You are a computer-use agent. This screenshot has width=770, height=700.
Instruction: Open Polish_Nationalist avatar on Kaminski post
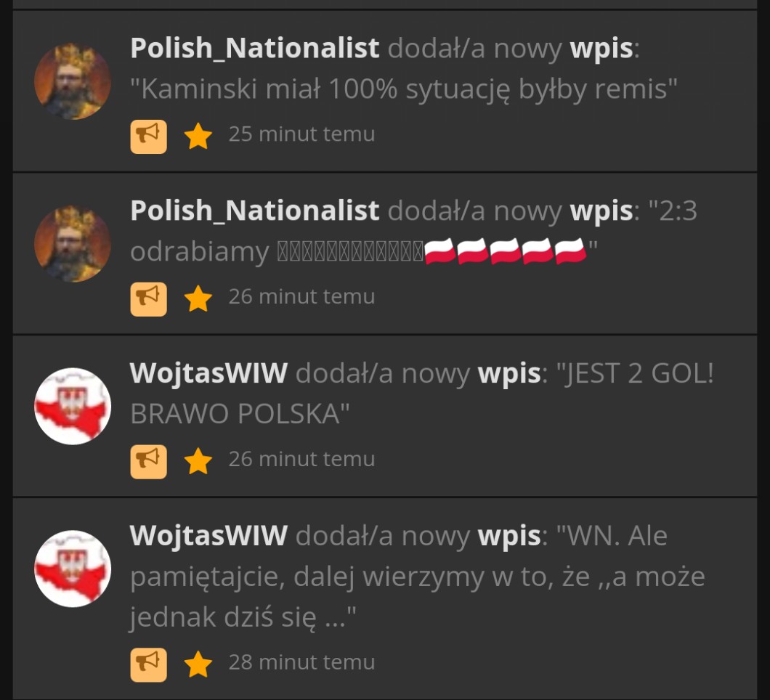point(73,81)
